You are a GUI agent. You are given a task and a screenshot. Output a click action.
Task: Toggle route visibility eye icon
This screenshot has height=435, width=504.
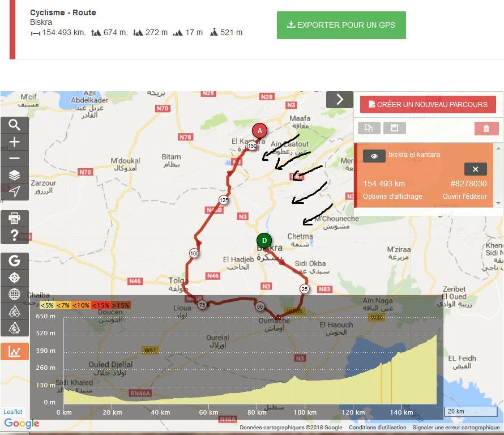pyautogui.click(x=374, y=156)
